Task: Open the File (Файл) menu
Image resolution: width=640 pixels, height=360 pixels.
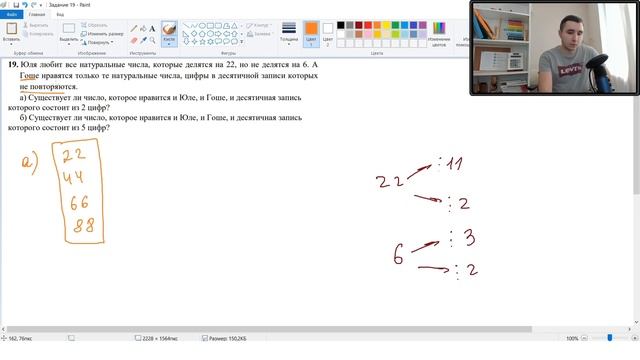Action: [11, 15]
